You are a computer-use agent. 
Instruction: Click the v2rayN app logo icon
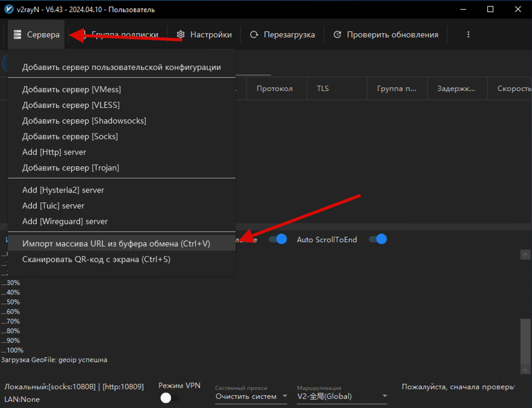click(9, 9)
